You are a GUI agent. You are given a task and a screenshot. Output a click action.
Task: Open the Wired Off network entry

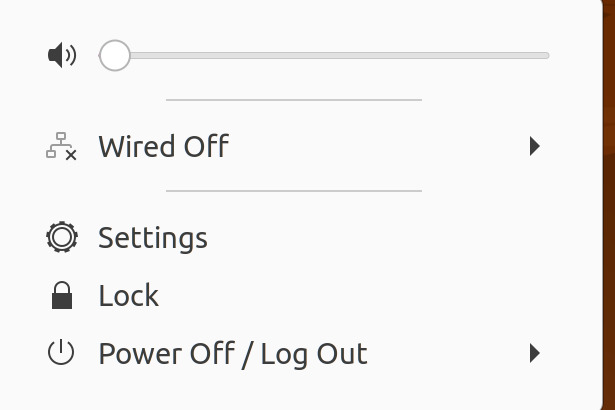tap(163, 148)
